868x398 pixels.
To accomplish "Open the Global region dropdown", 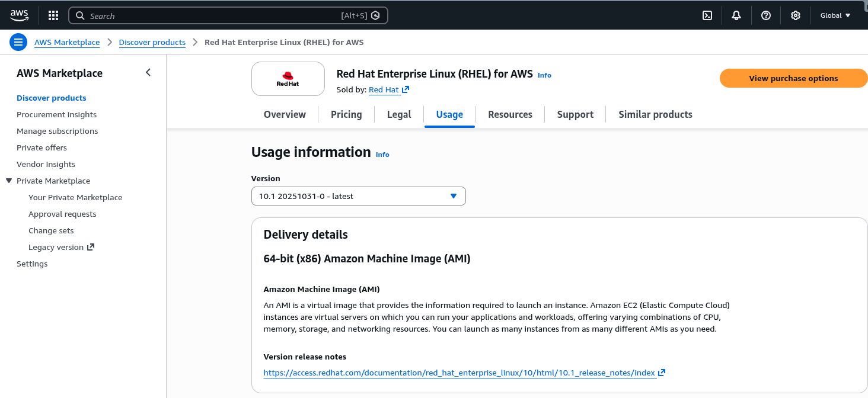I will pos(835,15).
